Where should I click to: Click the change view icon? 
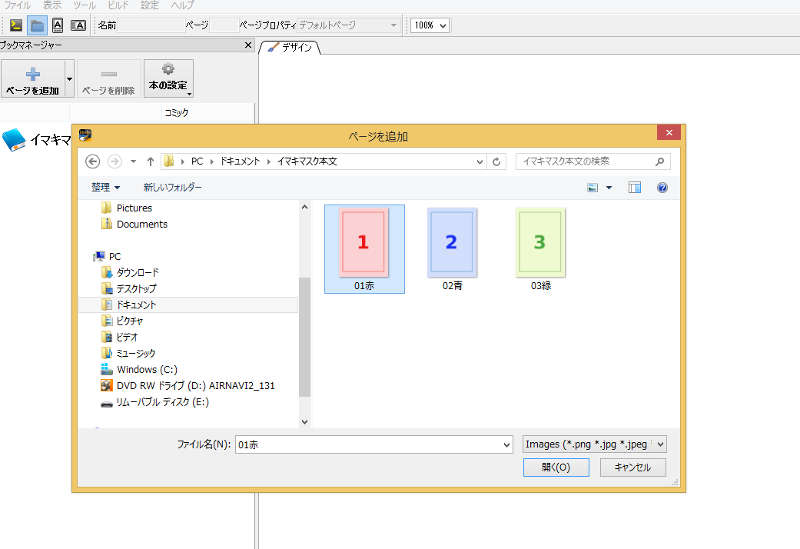(592, 188)
